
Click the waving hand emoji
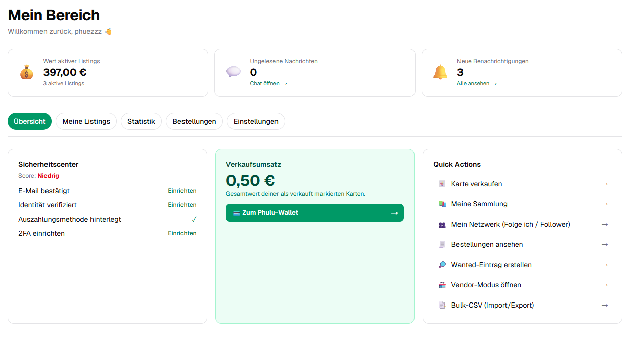pos(108,31)
